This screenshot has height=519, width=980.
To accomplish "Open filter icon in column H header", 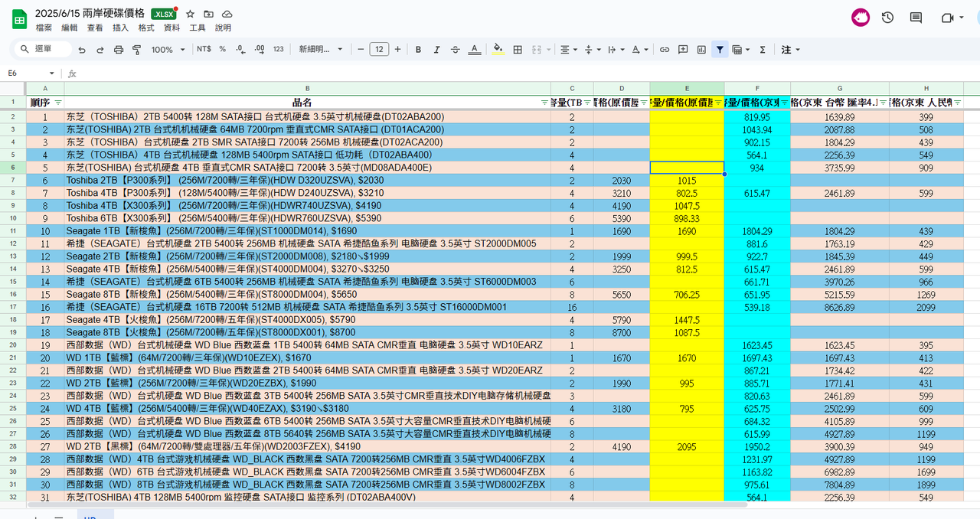I will tap(957, 102).
